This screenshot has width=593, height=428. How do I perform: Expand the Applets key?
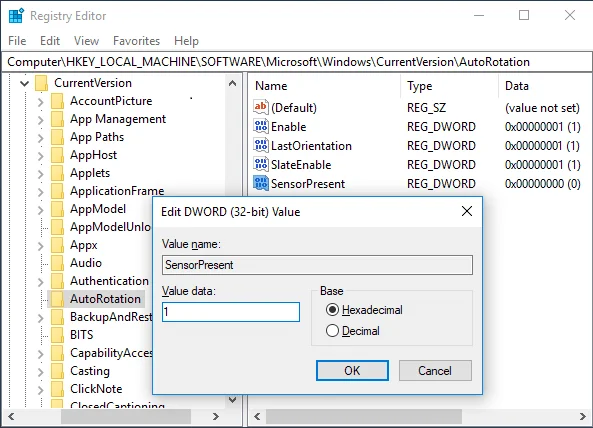[40, 174]
